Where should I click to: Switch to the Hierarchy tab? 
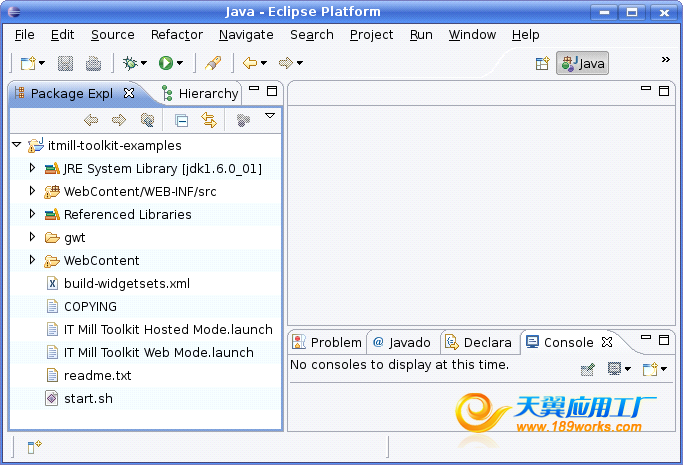click(200, 93)
